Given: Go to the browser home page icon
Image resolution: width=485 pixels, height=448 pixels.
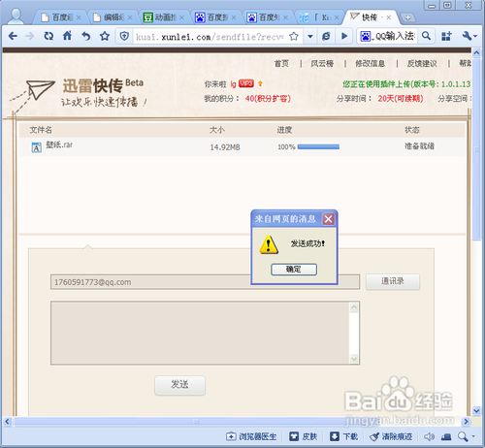Looking at the screenshot, I should pyautogui.click(x=67, y=36).
